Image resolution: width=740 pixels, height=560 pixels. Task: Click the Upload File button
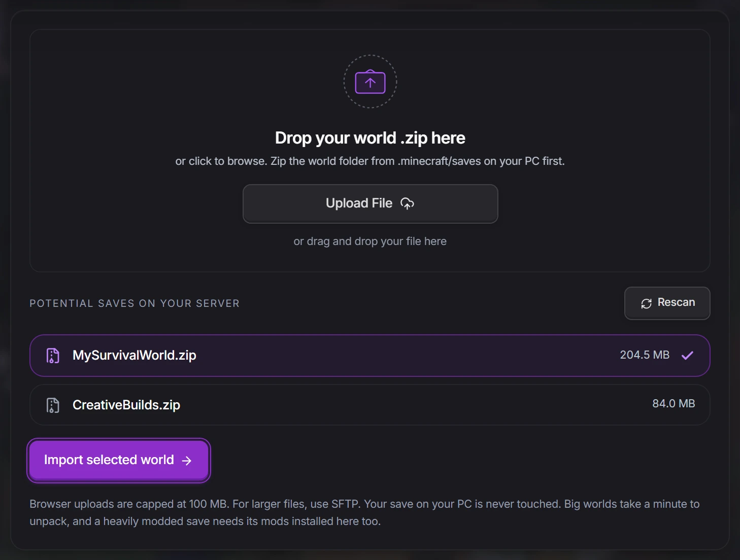tap(370, 203)
